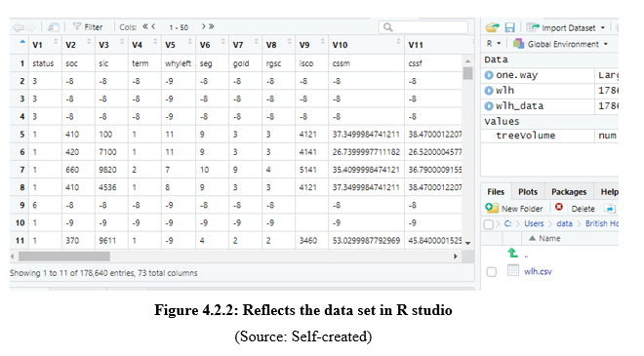The width and height of the screenshot is (644, 356).
Task: Open the data path link
Action: click(x=564, y=223)
